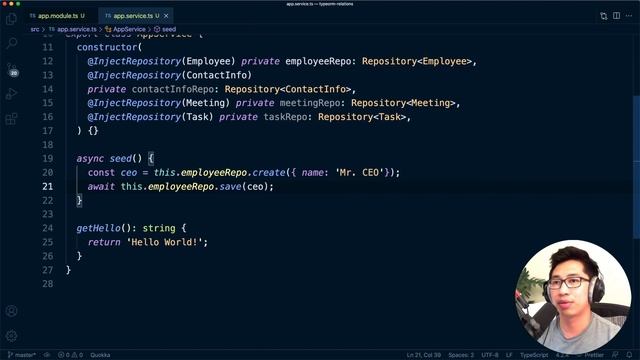The height and width of the screenshot is (360, 640).
Task: Open Source Control view with changes badge
Action: 12,69
